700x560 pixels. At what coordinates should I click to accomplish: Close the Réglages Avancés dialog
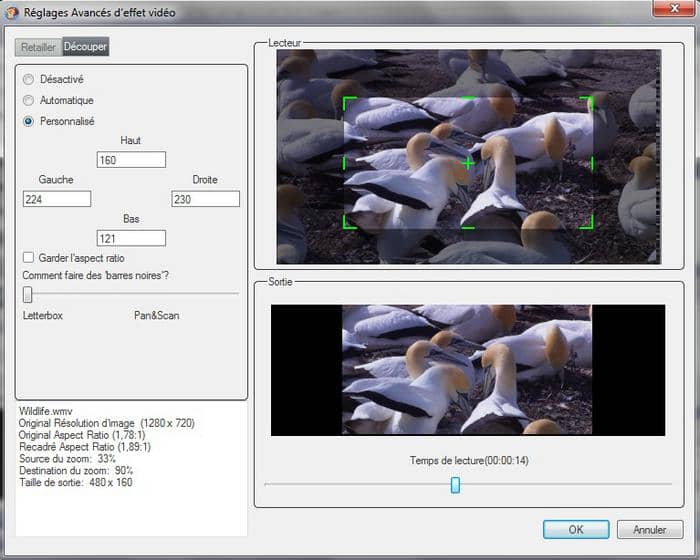tap(675, 8)
